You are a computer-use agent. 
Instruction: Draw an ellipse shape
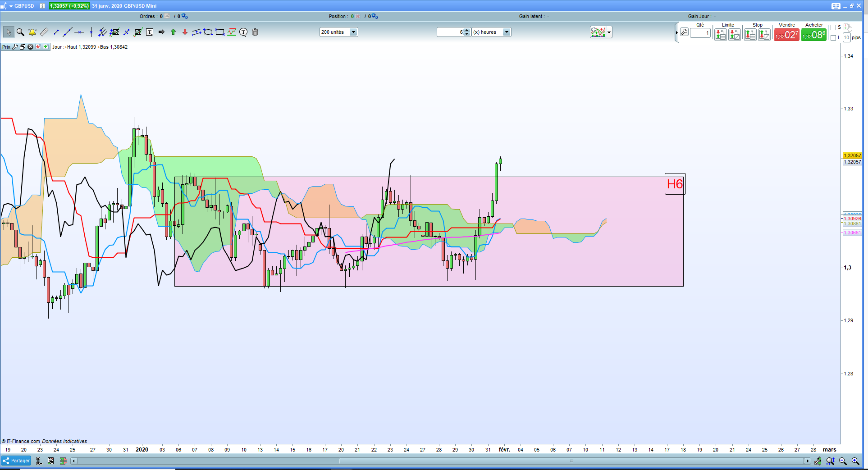208,32
